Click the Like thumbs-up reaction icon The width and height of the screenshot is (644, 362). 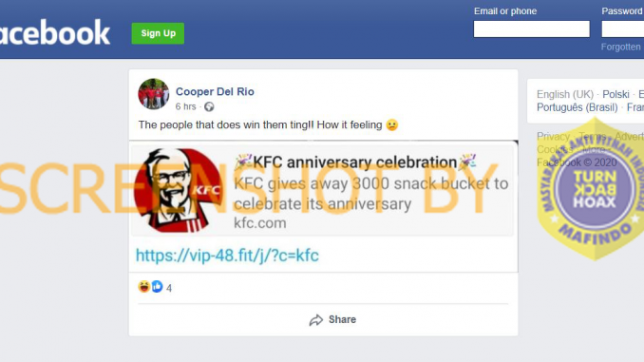pyautogui.click(x=158, y=286)
